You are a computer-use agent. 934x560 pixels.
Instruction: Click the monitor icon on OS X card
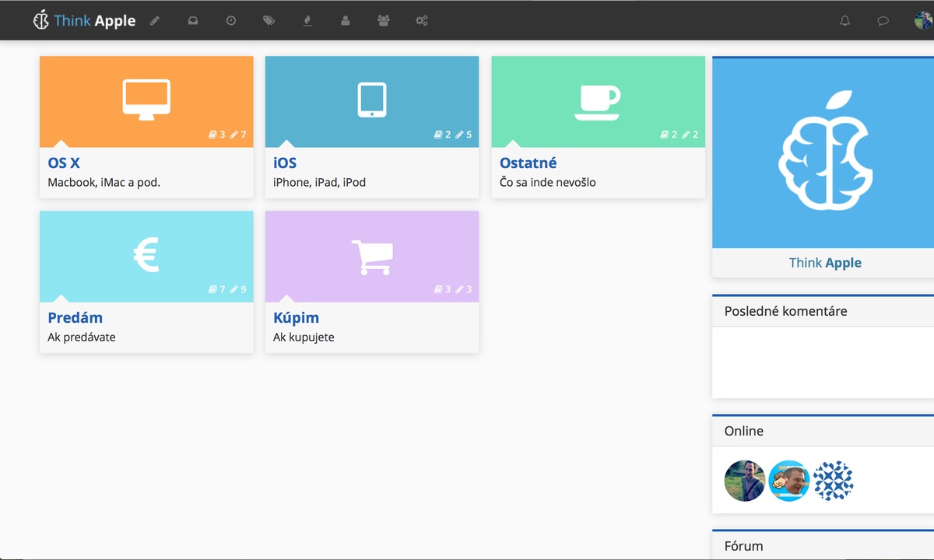146,100
